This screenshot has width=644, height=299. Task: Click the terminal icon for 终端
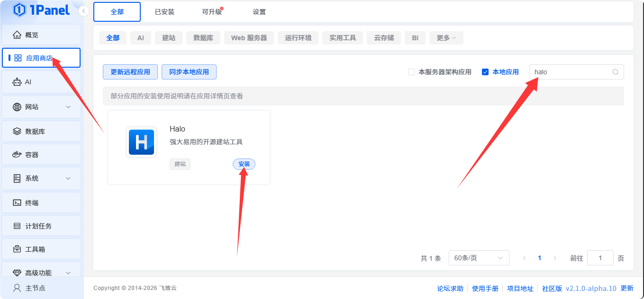coord(17,202)
